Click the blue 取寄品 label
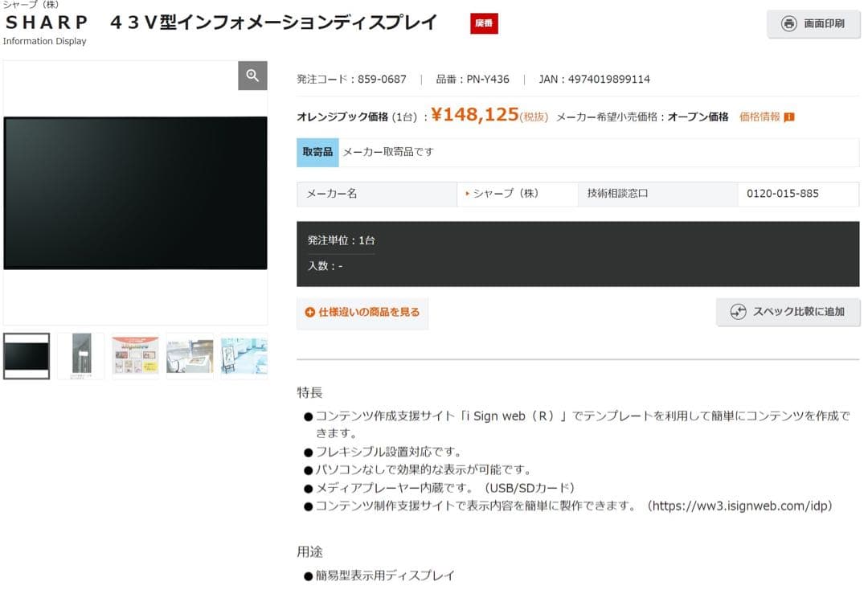Viewport: 868px width, 594px height. (x=317, y=152)
